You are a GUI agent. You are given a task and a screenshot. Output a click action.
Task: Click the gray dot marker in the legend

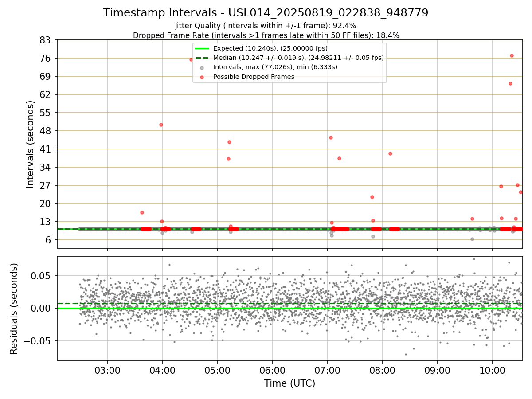(x=202, y=68)
